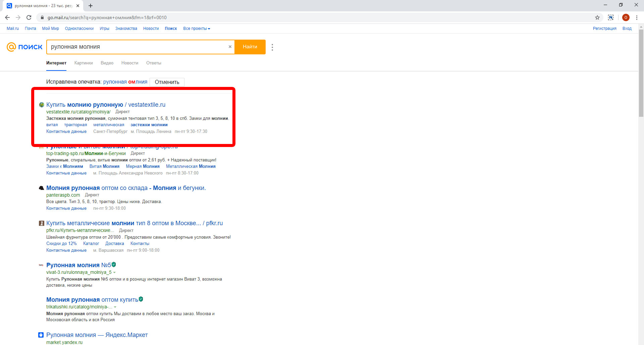Open Вход login link
The image size is (644, 345).
point(627,29)
